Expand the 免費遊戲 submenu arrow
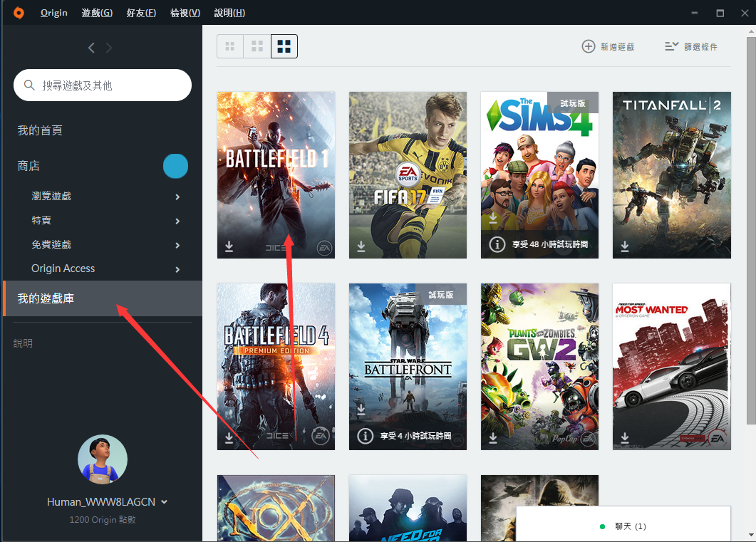Viewport: 756px width, 542px height. click(177, 245)
